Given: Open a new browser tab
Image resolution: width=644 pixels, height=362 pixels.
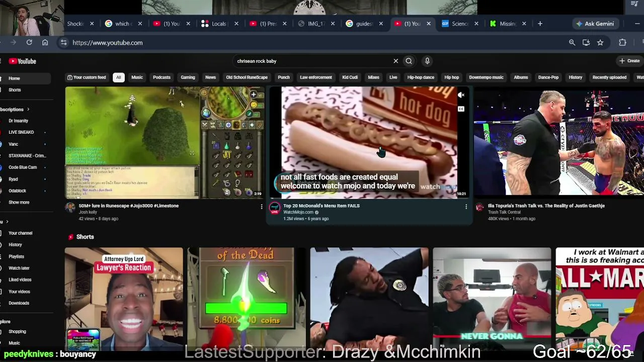Looking at the screenshot, I should [x=540, y=24].
